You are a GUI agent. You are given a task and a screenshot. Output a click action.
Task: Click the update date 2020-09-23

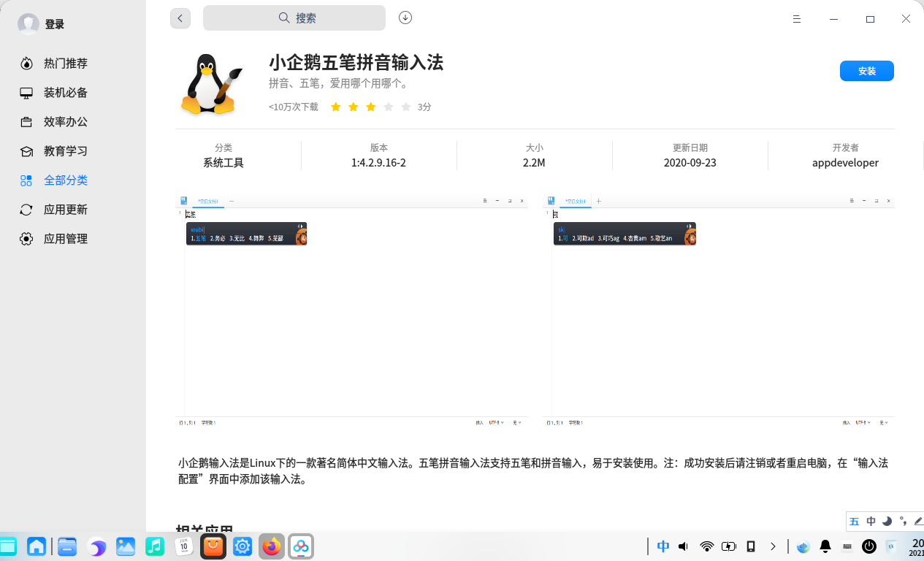[690, 163]
